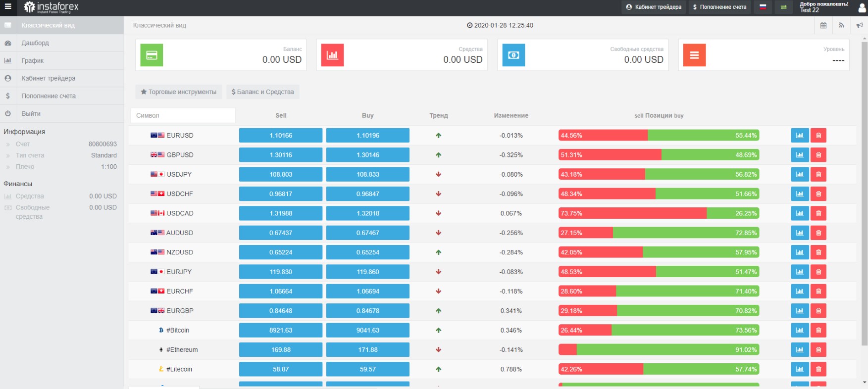Open the calendar icon in header
The image size is (868, 389).
point(823,25)
